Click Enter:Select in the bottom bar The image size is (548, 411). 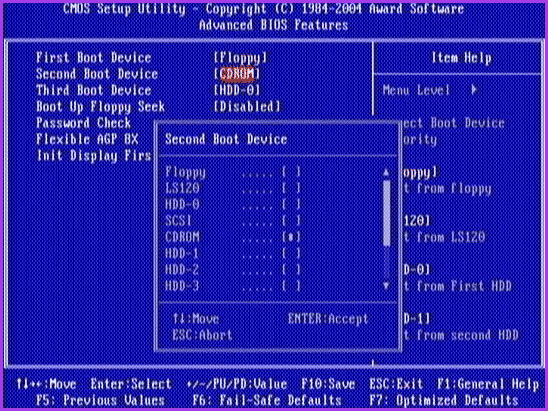131,384
